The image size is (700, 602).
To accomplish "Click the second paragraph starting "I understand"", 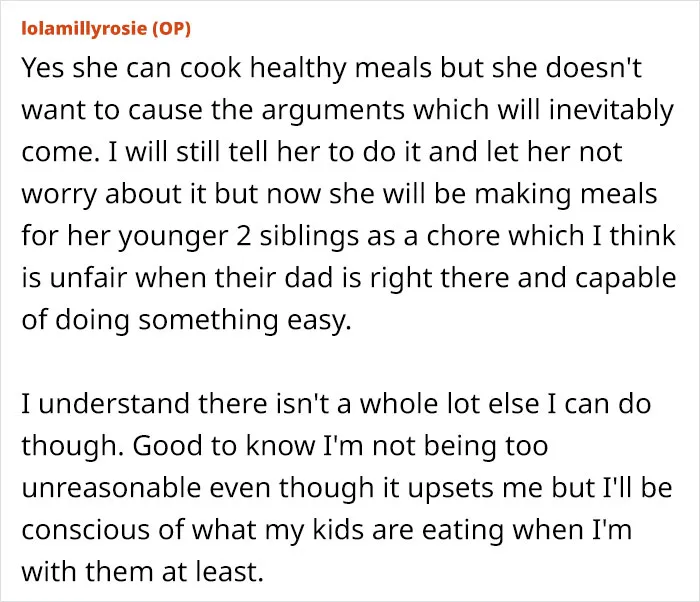I will (347, 487).
